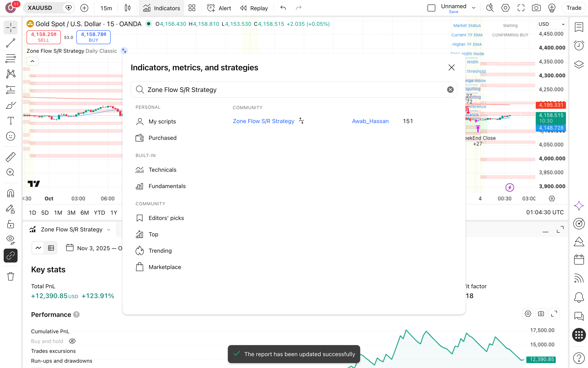The image size is (588, 368).
Task: Open the economic calendar icon
Action: [579, 259]
